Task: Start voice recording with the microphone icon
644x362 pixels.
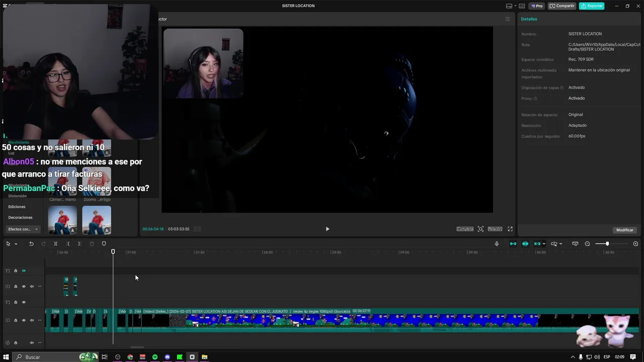Action: coord(497,244)
